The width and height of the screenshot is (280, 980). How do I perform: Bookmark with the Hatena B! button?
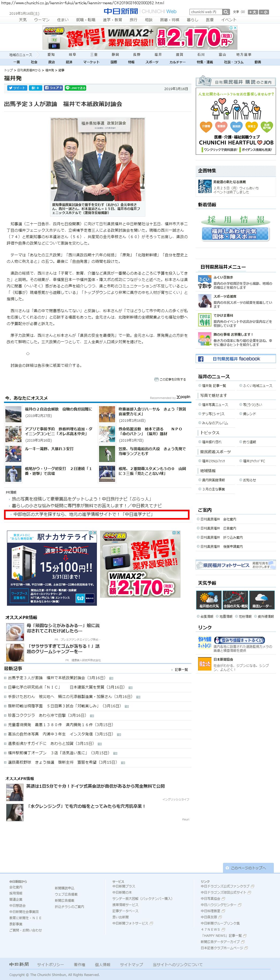click(35, 88)
